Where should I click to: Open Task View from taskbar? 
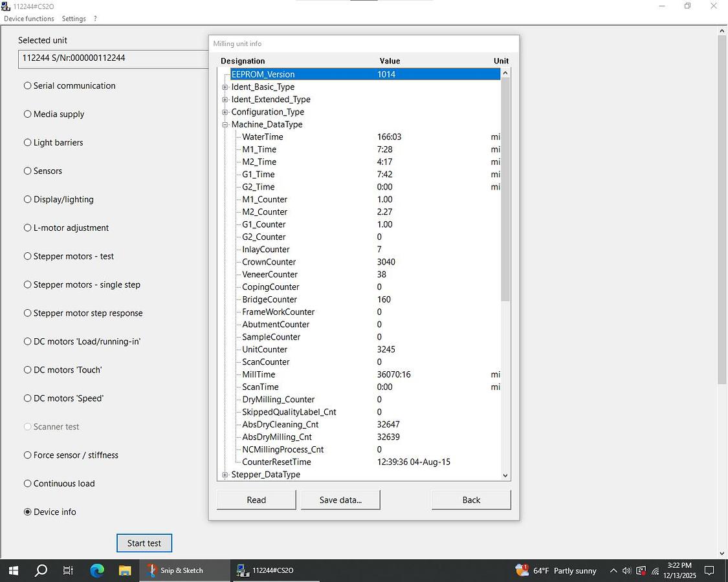69,570
